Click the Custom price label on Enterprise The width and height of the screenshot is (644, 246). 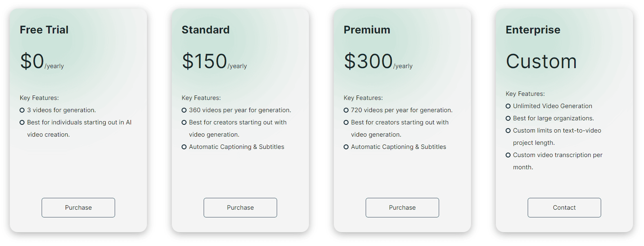pos(541,61)
